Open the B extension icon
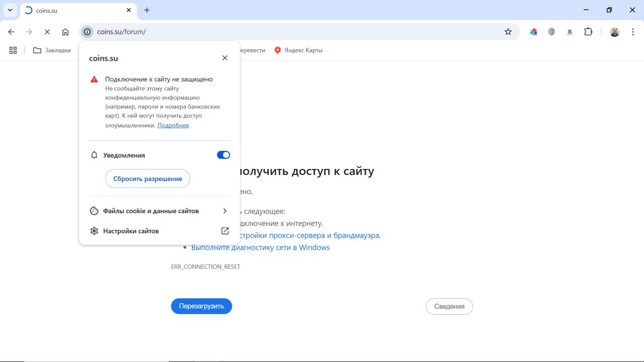This screenshot has width=644, height=362. (x=570, y=32)
